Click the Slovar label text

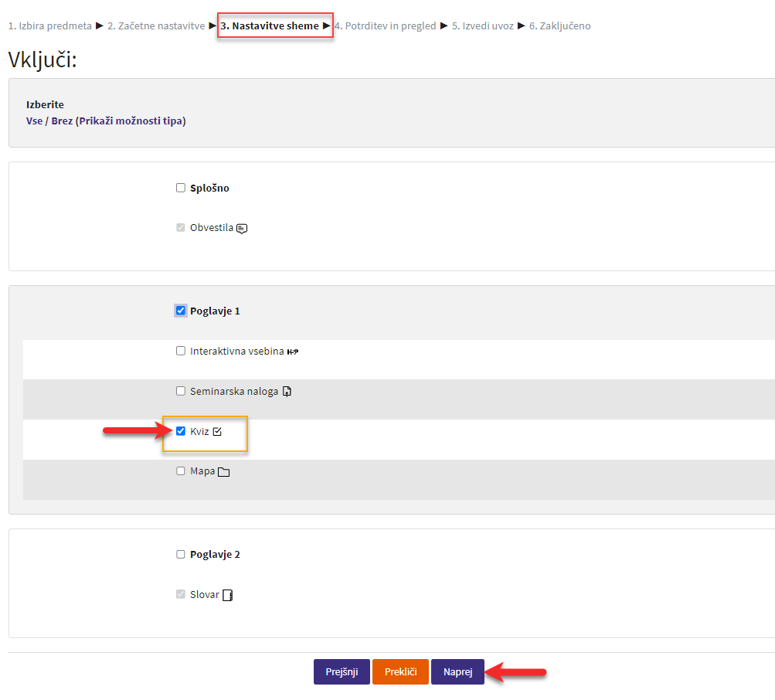click(x=205, y=595)
